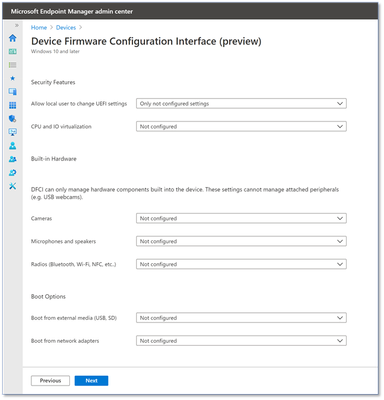The image size is (384, 400).
Task: Open Home from sidebar house icon
Action: point(13,38)
